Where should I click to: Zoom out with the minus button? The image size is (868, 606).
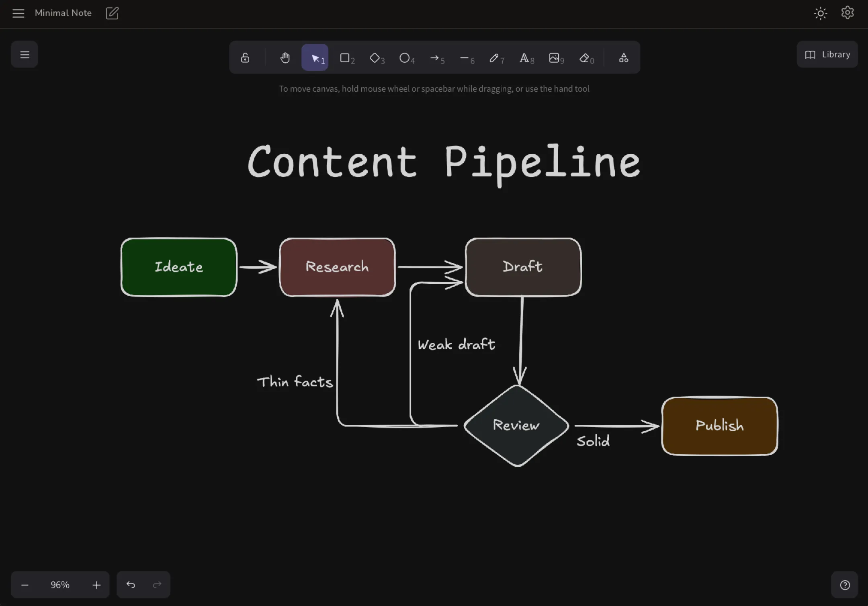pyautogui.click(x=25, y=585)
